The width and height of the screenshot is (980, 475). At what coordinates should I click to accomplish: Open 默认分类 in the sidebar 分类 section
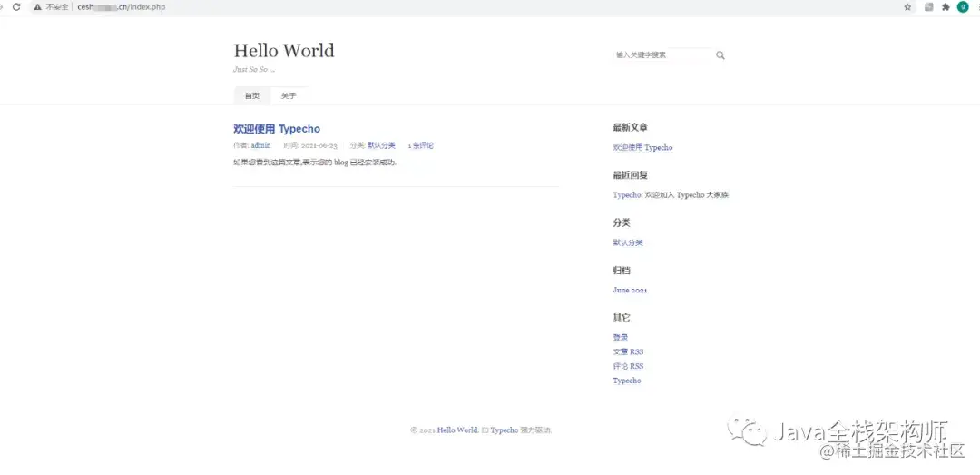(628, 242)
